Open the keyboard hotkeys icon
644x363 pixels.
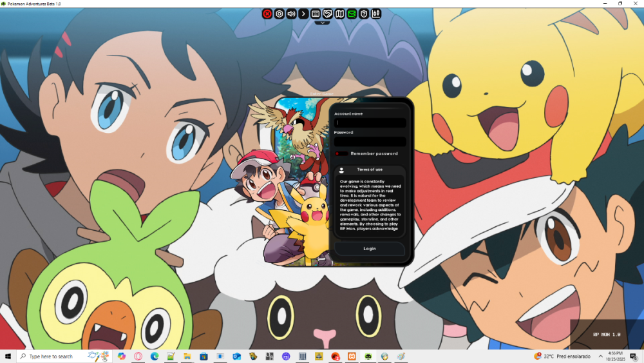(x=316, y=14)
